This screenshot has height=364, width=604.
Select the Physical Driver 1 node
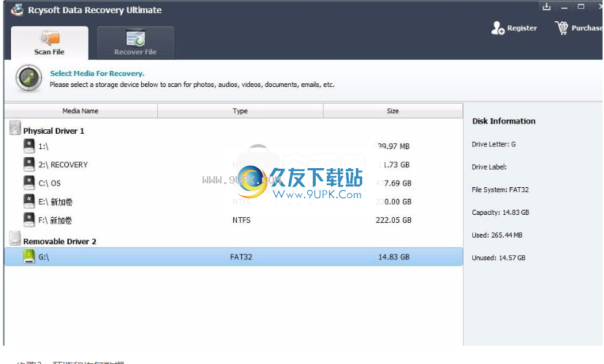click(x=53, y=131)
